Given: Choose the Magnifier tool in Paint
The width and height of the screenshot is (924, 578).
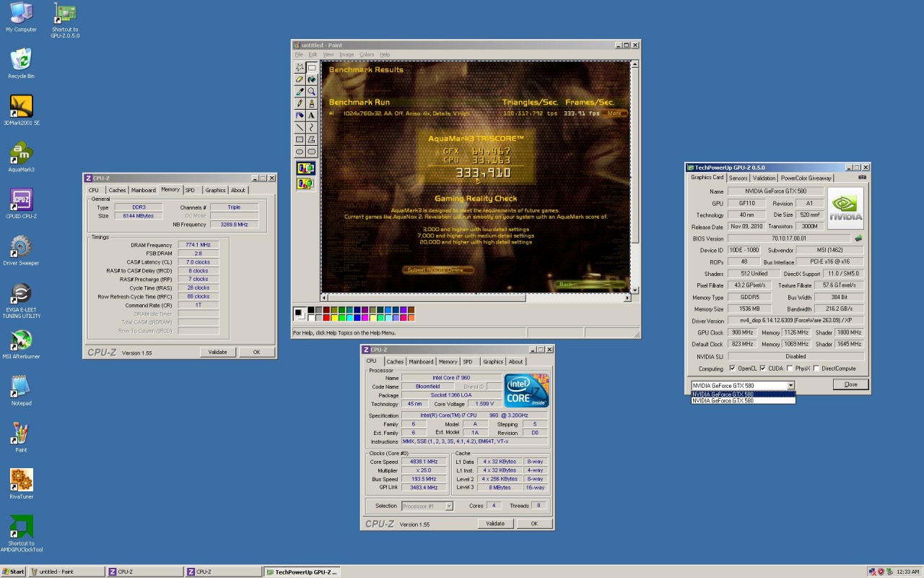Looking at the screenshot, I should click(x=312, y=92).
